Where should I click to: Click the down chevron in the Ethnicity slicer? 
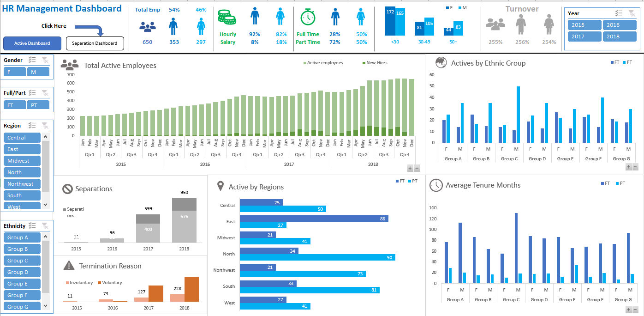[x=45, y=306]
